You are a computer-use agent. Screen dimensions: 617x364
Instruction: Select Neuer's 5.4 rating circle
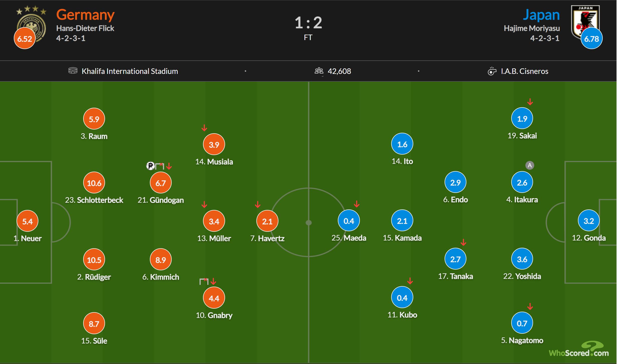click(27, 221)
